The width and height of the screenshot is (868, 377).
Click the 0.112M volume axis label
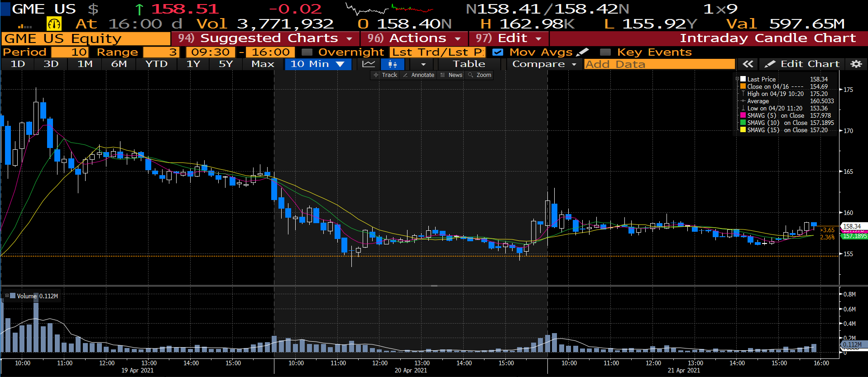click(x=854, y=344)
